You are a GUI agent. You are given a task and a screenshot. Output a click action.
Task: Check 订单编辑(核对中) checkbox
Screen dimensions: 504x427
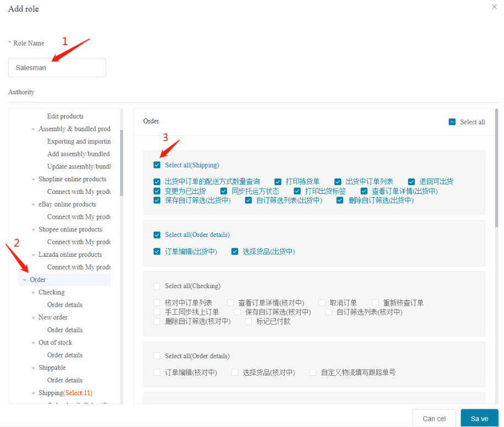[x=157, y=372]
